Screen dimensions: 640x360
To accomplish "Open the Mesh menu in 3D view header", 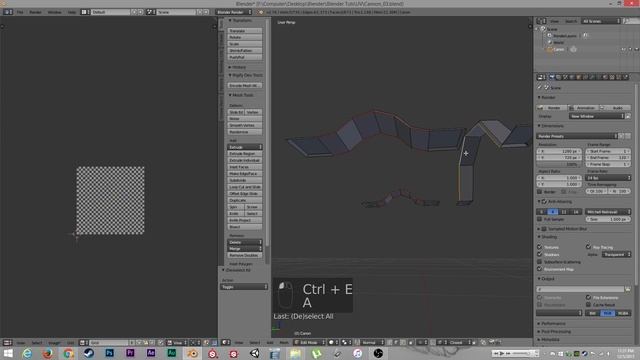I will (284, 342).
